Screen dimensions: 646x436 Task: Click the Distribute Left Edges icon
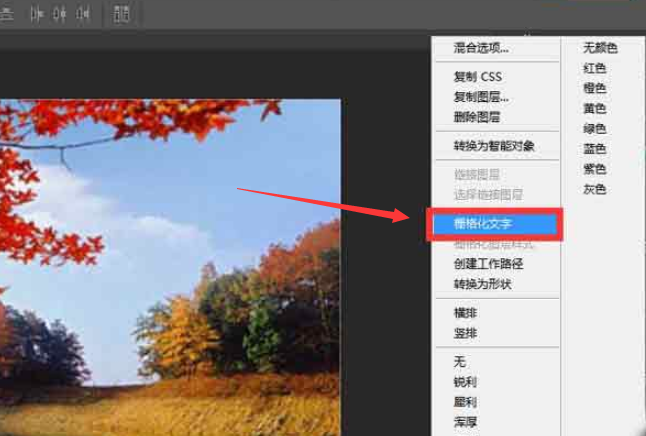pos(37,14)
